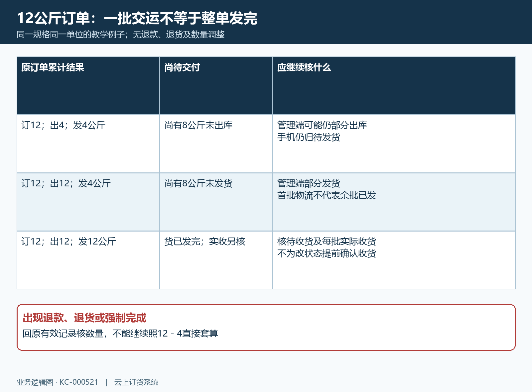Click the title 12公斤订单：一批交运不等于整单发完
This screenshot has width=532, height=392.
tap(137, 18)
